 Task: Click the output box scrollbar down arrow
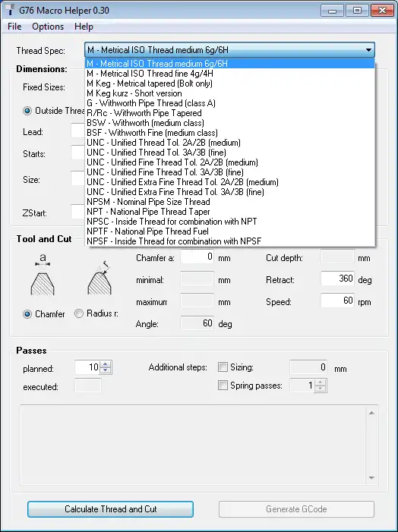tap(371, 477)
